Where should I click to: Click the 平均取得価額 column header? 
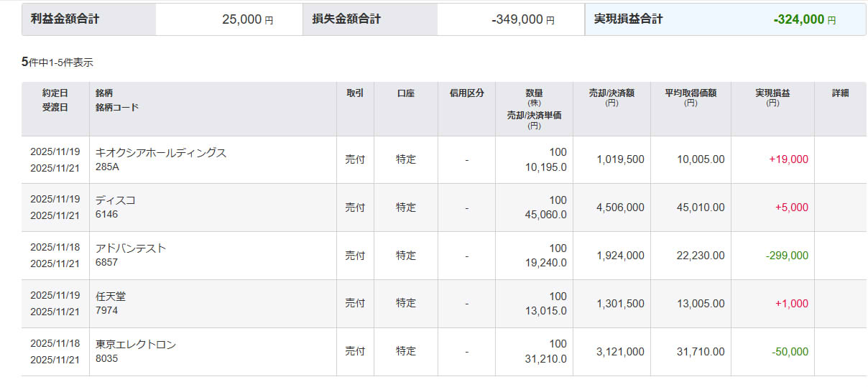click(691, 93)
